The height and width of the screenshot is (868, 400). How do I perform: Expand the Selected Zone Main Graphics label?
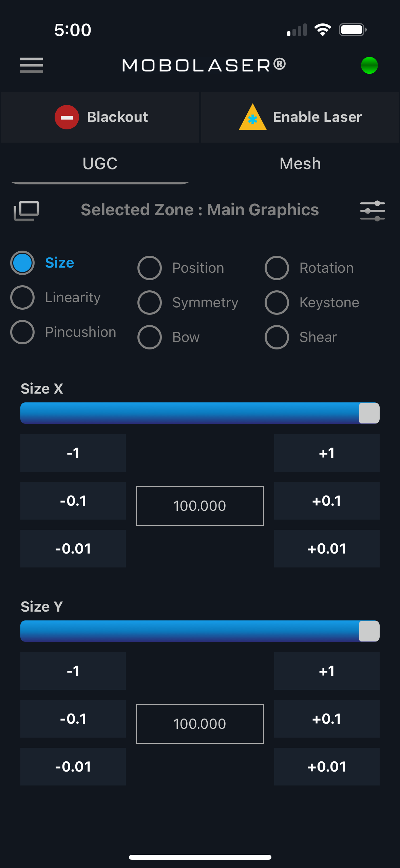pyautogui.click(x=200, y=210)
